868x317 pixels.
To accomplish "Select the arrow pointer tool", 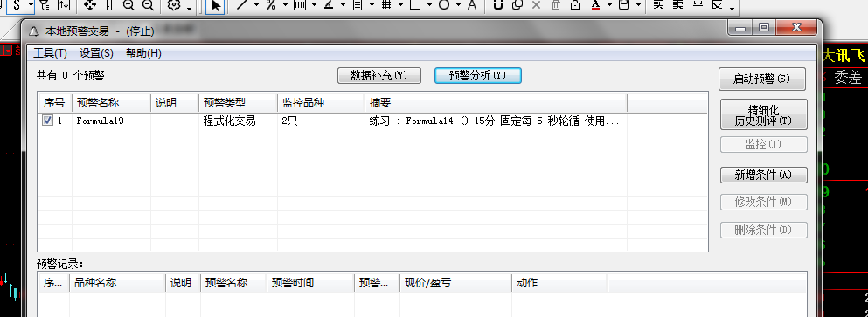I will click(x=215, y=6).
